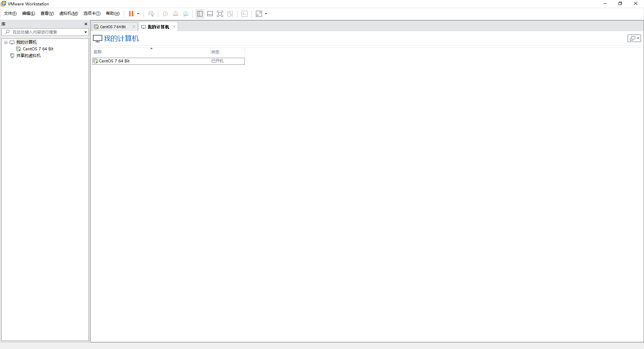Screen dimensions: 644x349
Task: Open view options dropdown at top right
Action: (634, 38)
